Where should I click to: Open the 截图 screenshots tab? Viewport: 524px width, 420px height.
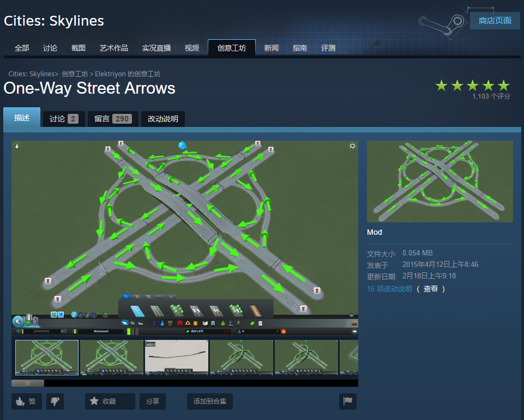79,48
